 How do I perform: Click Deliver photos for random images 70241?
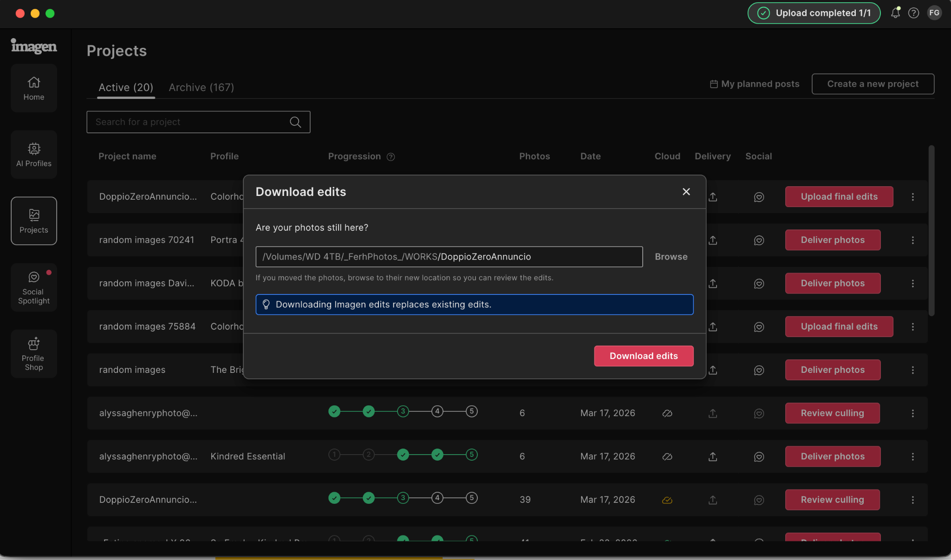coord(833,240)
